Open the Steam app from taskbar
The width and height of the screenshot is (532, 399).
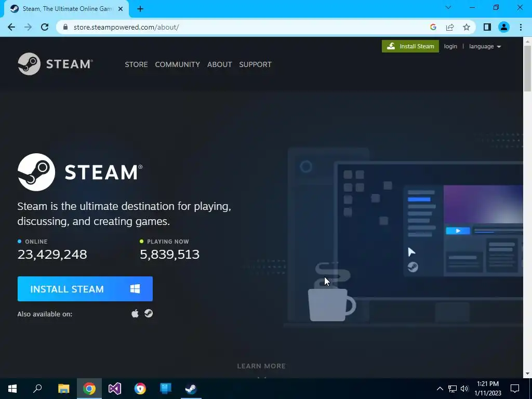(x=191, y=389)
